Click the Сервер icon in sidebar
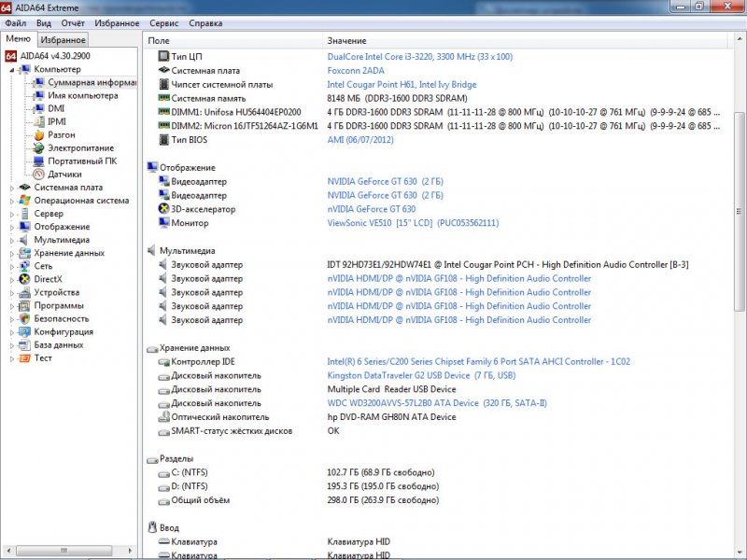747x560 pixels. [x=25, y=213]
